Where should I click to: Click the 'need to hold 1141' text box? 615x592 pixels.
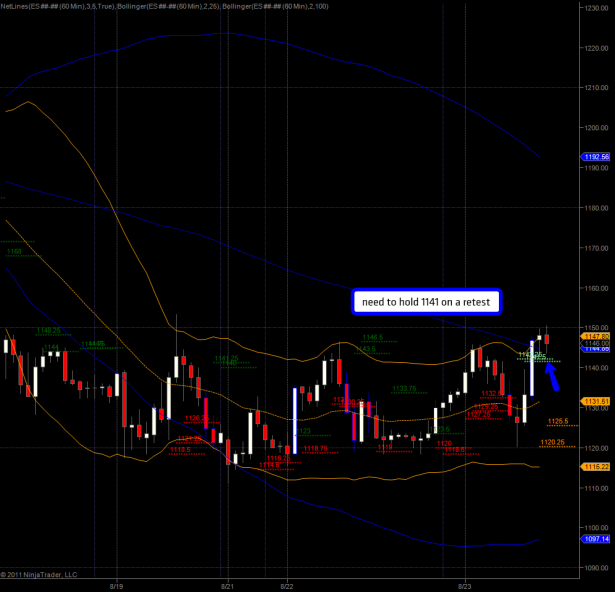pos(426,301)
